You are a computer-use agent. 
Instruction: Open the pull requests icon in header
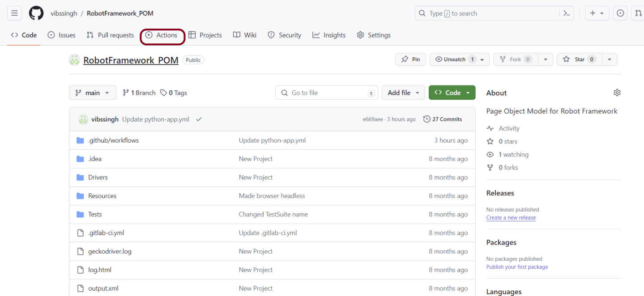point(639,13)
